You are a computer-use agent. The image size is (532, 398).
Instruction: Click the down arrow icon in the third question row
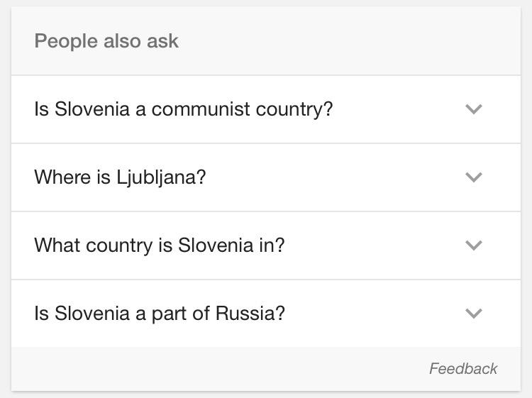(473, 245)
